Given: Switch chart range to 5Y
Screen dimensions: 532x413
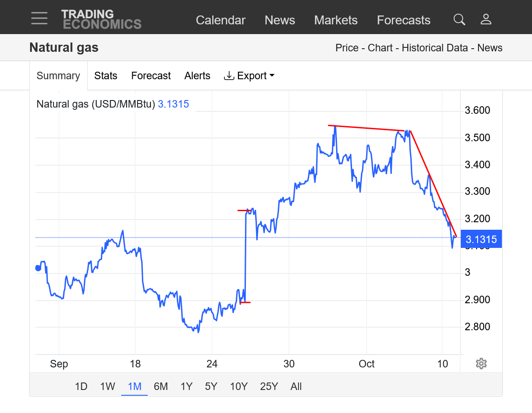Looking at the screenshot, I should 211,386.
